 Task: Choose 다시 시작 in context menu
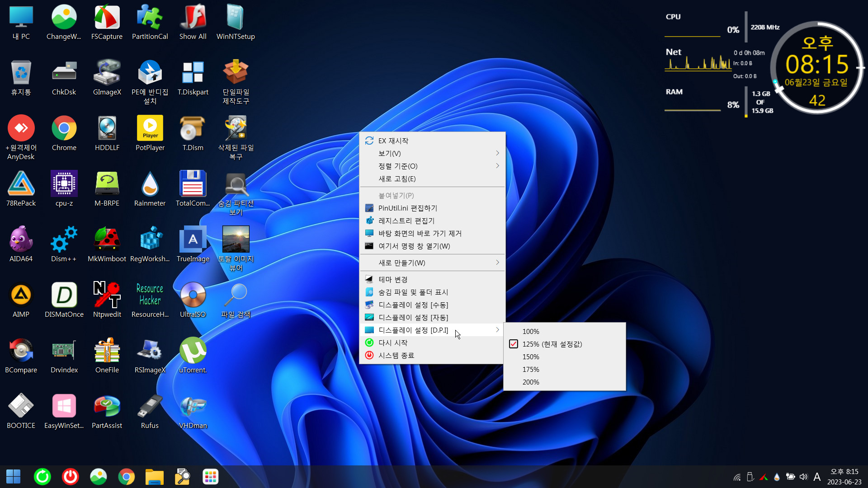432,343
